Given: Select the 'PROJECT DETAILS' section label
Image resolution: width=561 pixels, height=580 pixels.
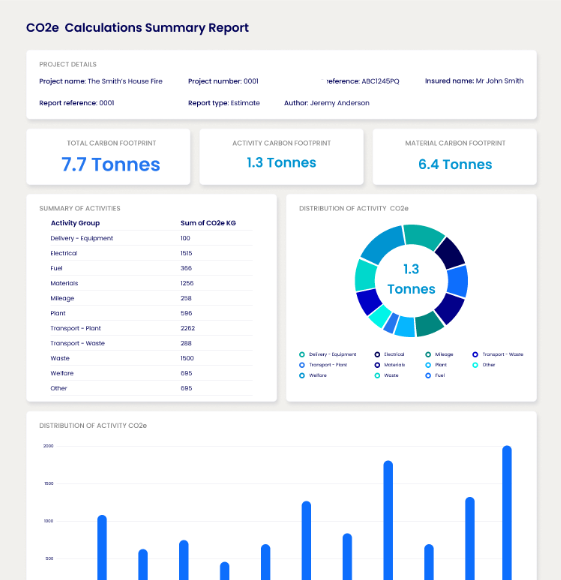Looking at the screenshot, I should pyautogui.click(x=68, y=64).
